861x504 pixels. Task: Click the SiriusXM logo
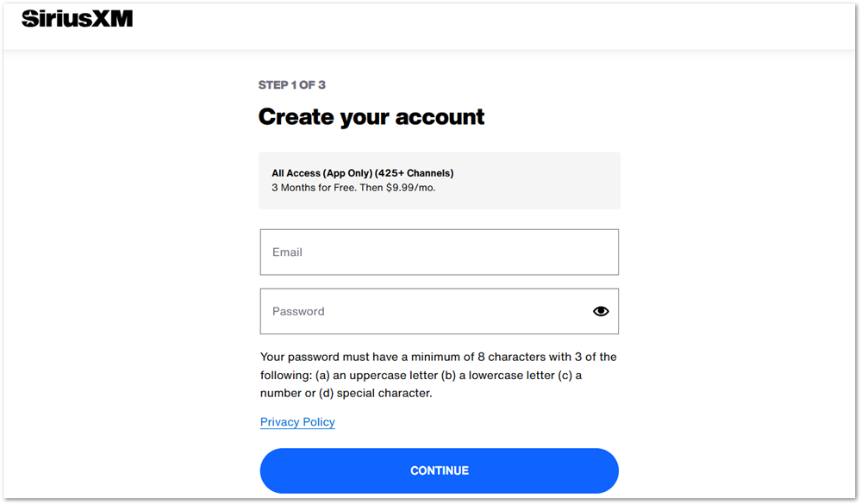[78, 18]
